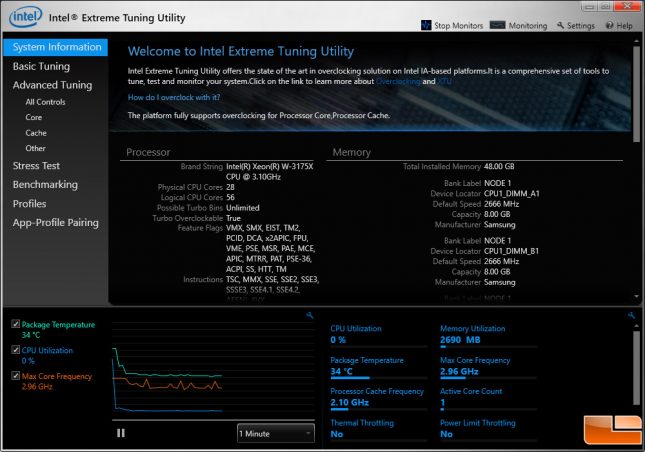Click the Help button label
The height and width of the screenshot is (452, 645).
tap(624, 25)
